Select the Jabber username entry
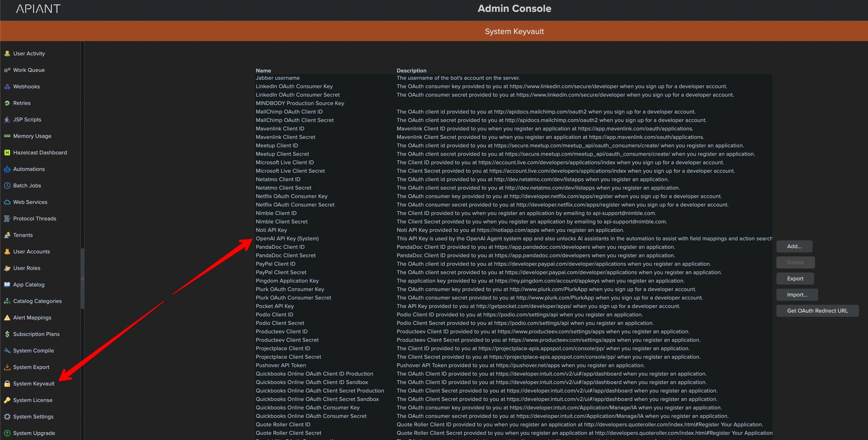 point(514,78)
